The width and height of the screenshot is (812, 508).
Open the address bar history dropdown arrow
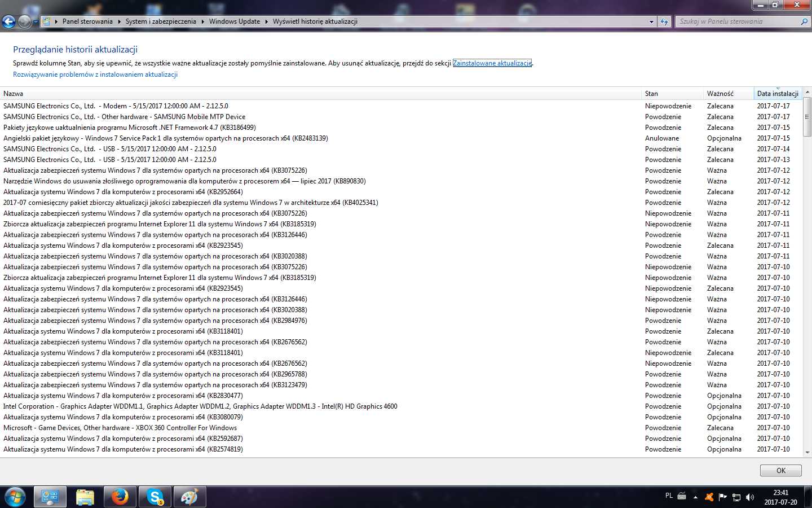(x=651, y=21)
